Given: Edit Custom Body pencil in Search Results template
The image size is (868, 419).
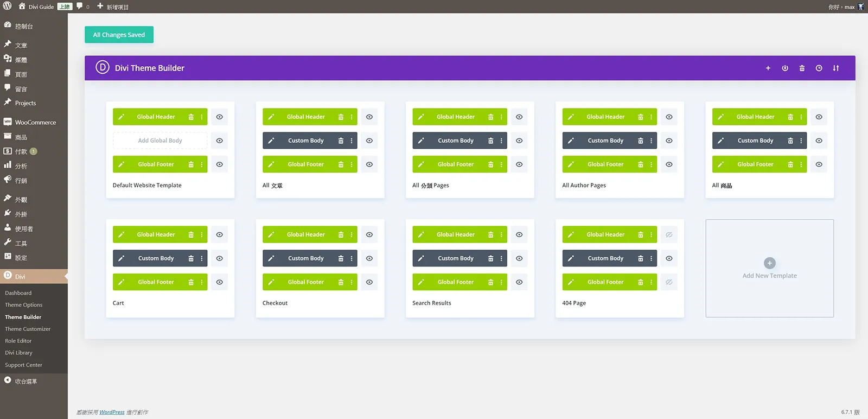Looking at the screenshot, I should pyautogui.click(x=421, y=258).
